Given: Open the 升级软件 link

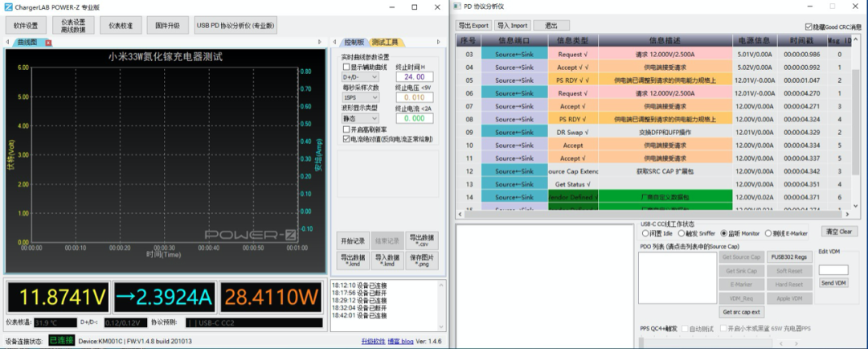Looking at the screenshot, I should [373, 341].
